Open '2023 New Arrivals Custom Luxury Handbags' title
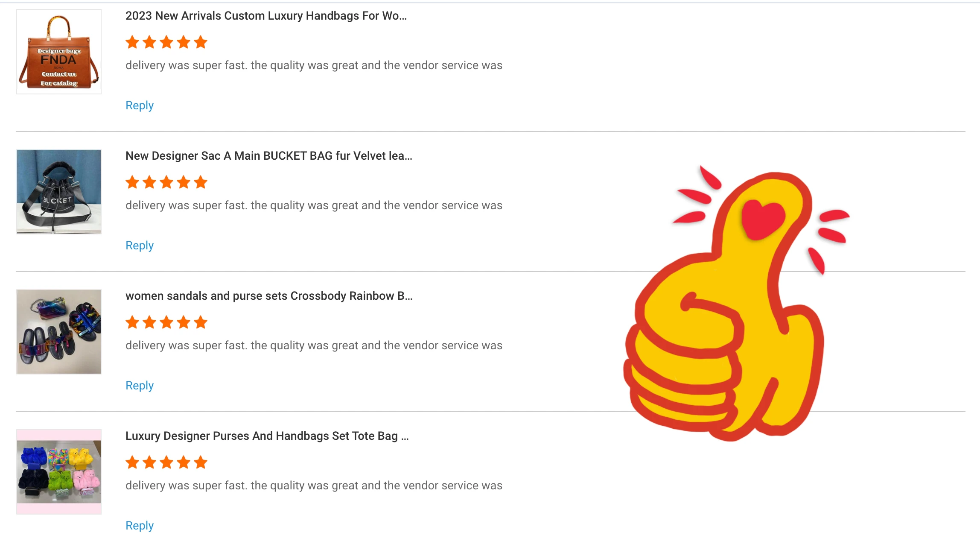 [266, 16]
